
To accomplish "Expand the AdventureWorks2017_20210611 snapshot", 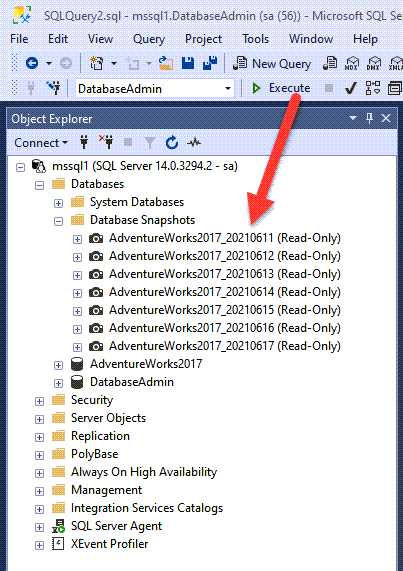I will [77, 239].
